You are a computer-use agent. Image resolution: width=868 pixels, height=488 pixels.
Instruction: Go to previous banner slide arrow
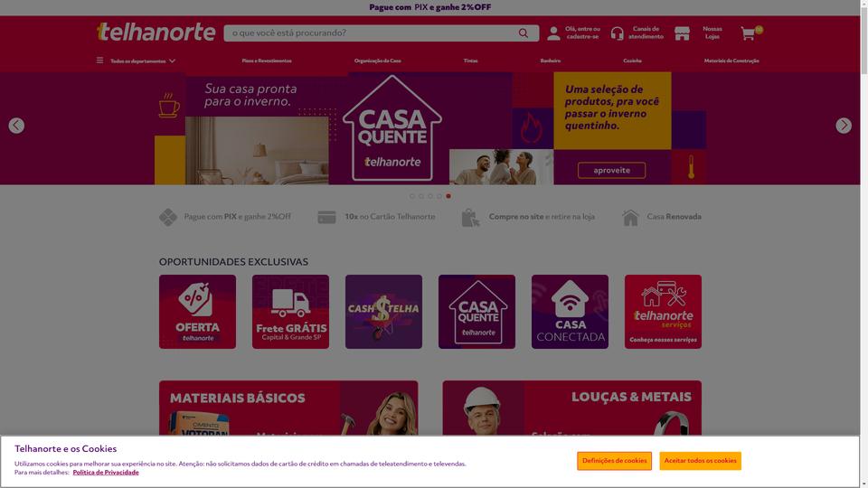pyautogui.click(x=16, y=126)
